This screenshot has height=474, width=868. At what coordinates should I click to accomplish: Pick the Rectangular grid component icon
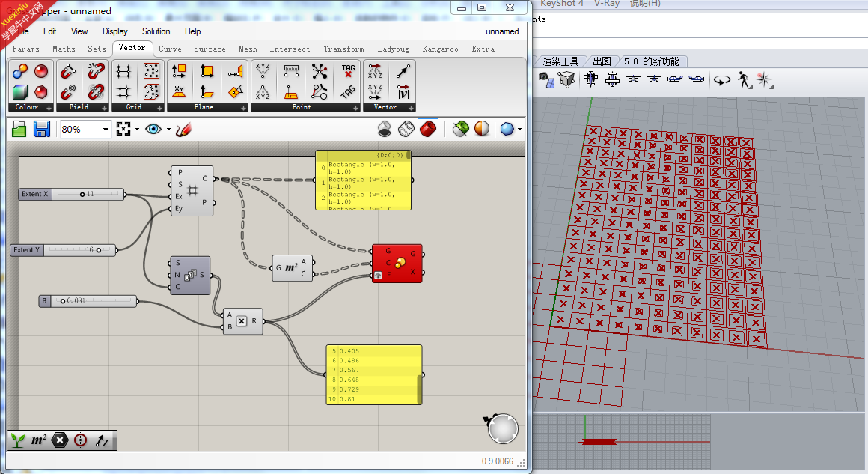(x=123, y=71)
